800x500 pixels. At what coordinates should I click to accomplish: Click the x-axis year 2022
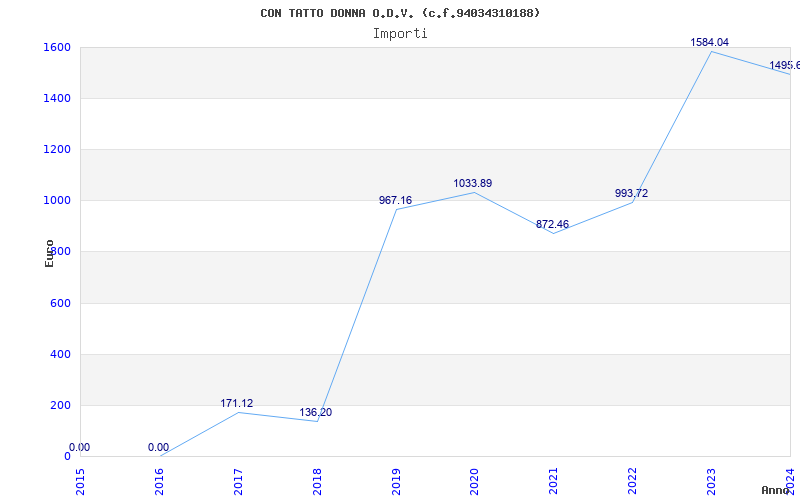point(632,482)
